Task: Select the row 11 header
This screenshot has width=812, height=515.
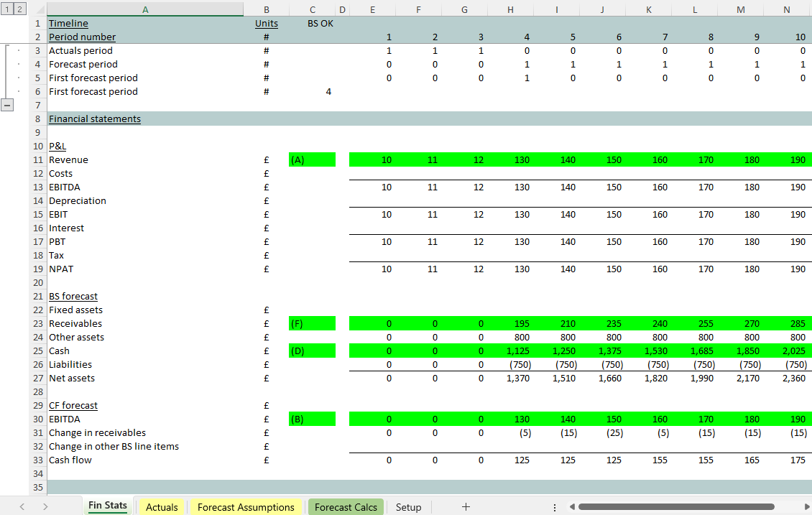Action: tap(37, 160)
